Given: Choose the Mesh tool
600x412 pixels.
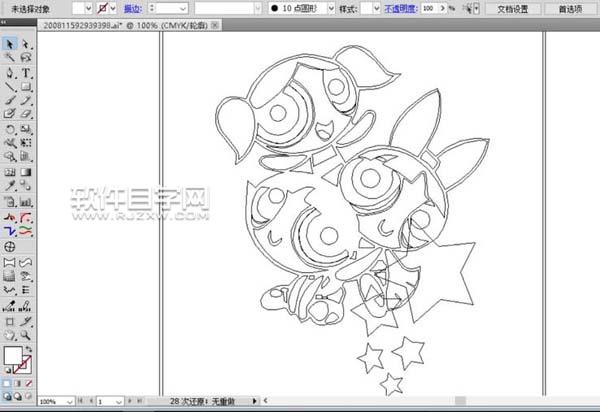Looking at the screenshot, I should click(x=10, y=172).
